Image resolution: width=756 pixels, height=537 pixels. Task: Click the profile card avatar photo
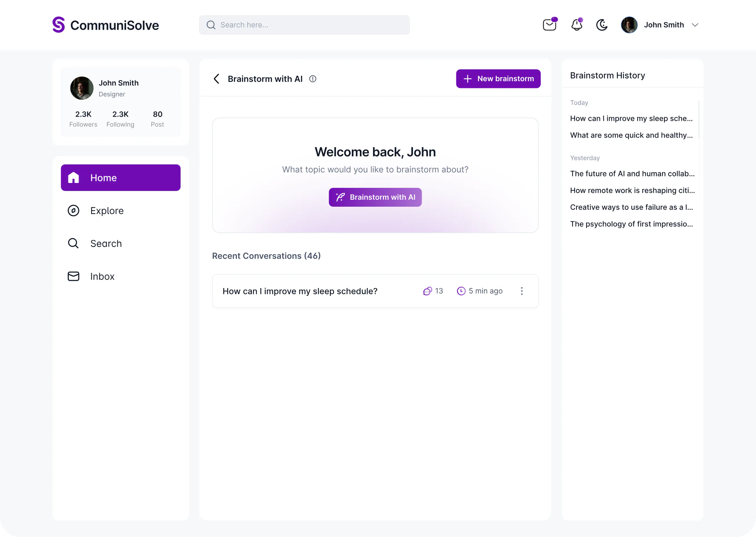pyautogui.click(x=82, y=88)
